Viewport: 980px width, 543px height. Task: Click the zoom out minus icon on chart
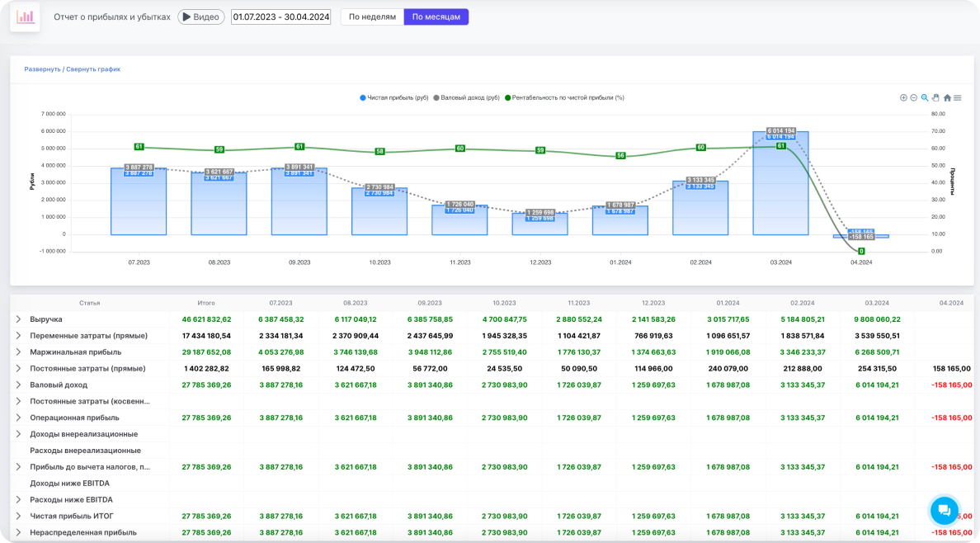(x=914, y=97)
